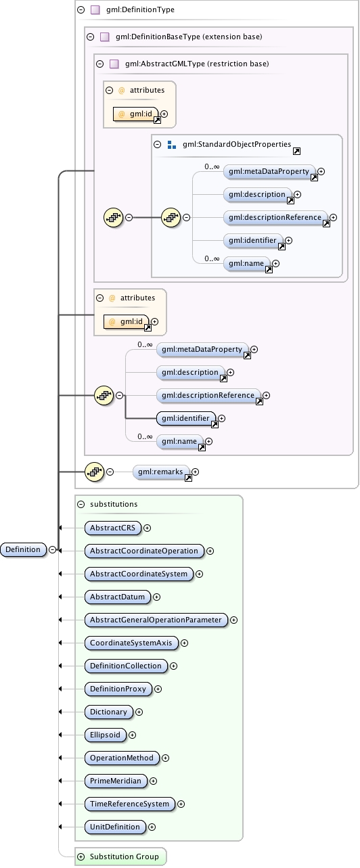This screenshot has height=868, width=360.
Task: Collapse attributes box inside AbstractGMLType
Action: tap(110, 90)
